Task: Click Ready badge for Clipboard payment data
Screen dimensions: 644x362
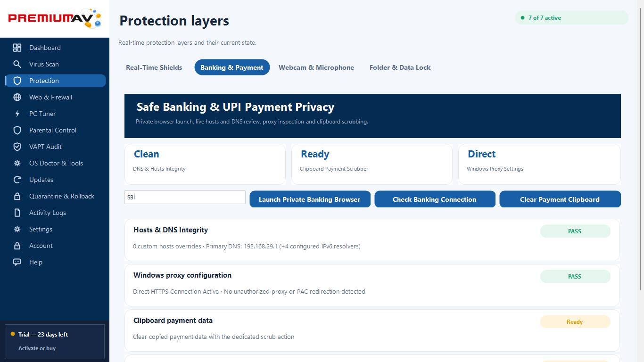Action: click(575, 322)
